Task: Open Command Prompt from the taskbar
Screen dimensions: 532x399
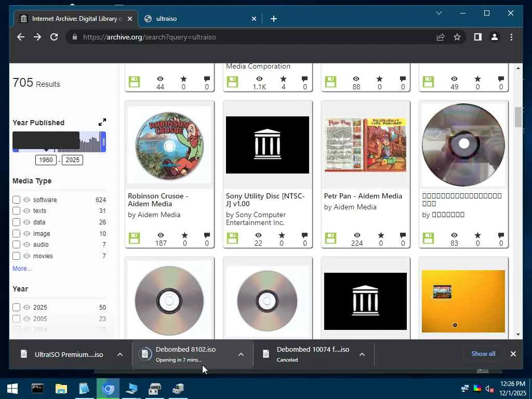Action: [37, 389]
